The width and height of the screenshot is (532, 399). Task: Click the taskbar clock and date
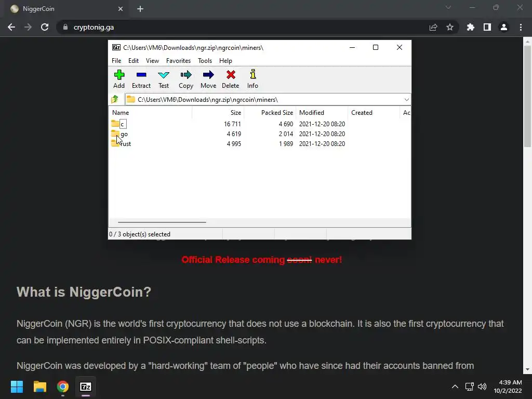[508, 387]
